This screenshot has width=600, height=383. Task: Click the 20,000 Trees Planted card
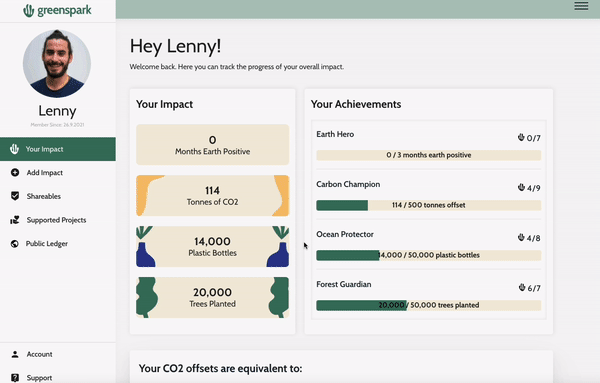[212, 297]
